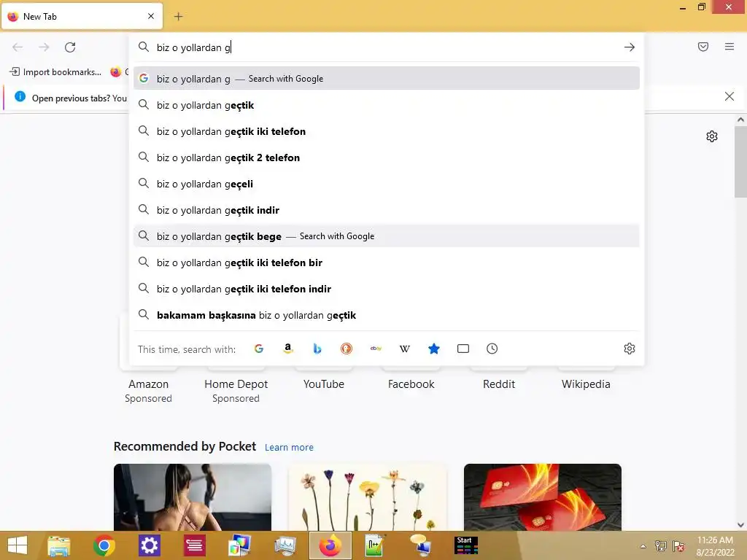
Task: Search open tabs via the tabs icon
Action: point(463,349)
